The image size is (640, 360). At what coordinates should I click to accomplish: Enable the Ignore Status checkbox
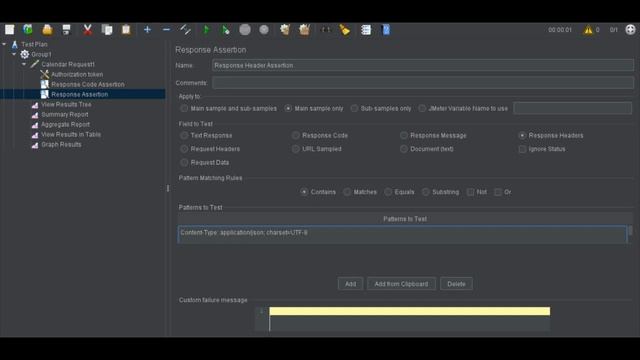point(522,149)
